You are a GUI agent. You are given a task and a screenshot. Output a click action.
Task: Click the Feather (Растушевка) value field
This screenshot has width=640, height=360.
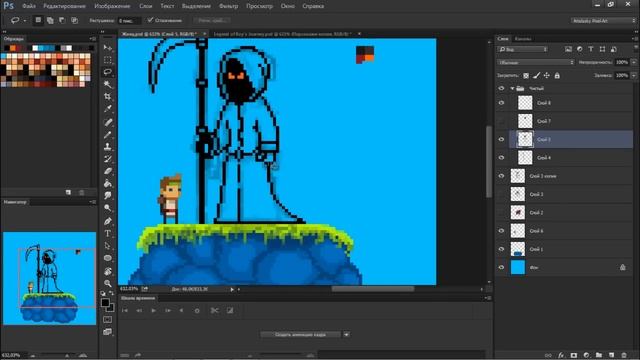click(129, 20)
